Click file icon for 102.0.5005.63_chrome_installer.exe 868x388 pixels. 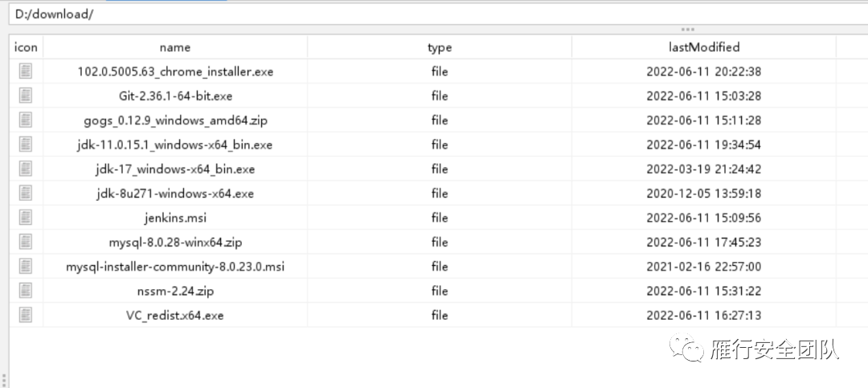coord(26,71)
